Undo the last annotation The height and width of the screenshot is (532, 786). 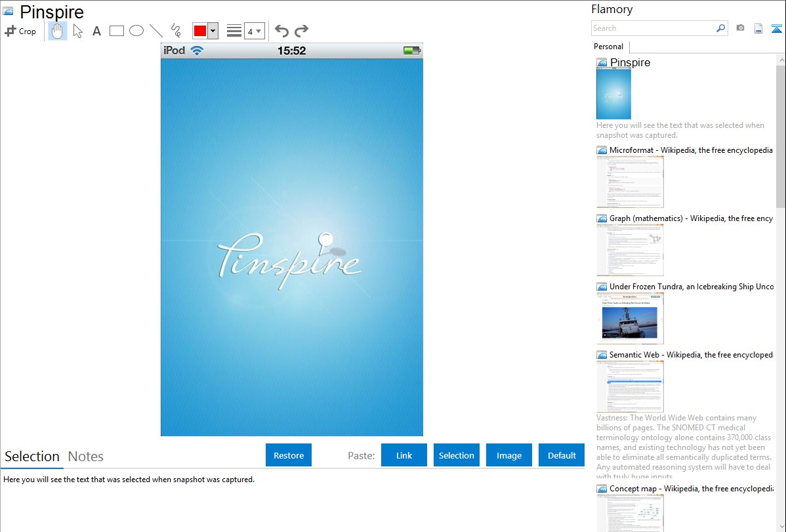pyautogui.click(x=281, y=31)
